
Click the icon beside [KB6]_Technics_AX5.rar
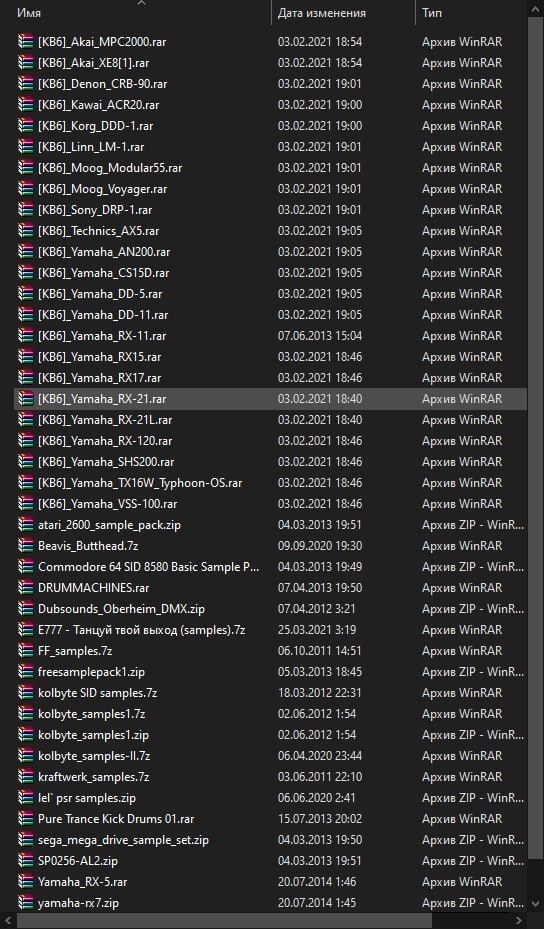(x=25, y=230)
